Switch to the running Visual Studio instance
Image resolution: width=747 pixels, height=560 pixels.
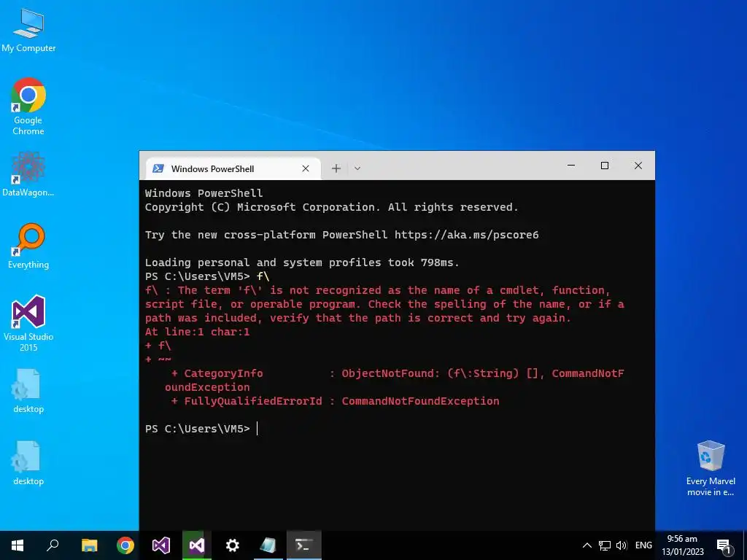tap(196, 545)
